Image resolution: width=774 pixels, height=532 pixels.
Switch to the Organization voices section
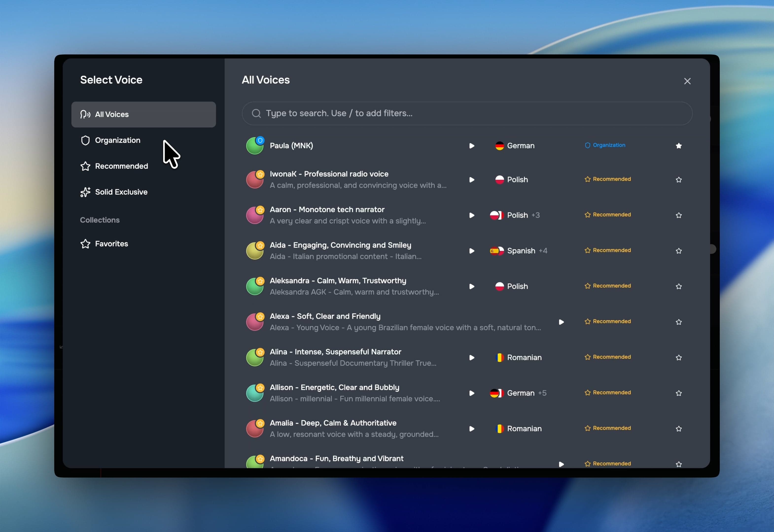click(143, 140)
